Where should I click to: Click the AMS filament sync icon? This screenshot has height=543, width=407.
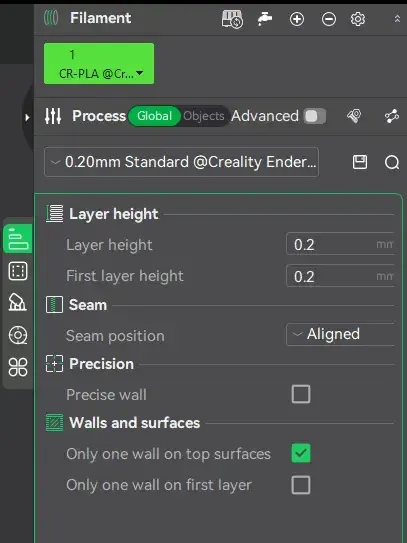pyautogui.click(x=232, y=19)
